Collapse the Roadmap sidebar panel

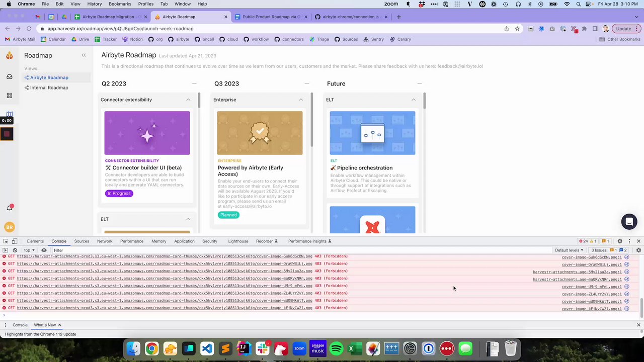pyautogui.click(x=84, y=55)
